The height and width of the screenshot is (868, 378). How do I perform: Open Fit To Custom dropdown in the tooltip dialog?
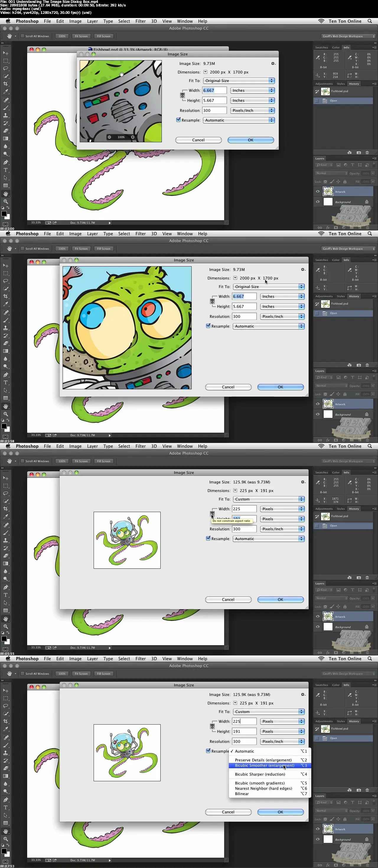click(268, 499)
